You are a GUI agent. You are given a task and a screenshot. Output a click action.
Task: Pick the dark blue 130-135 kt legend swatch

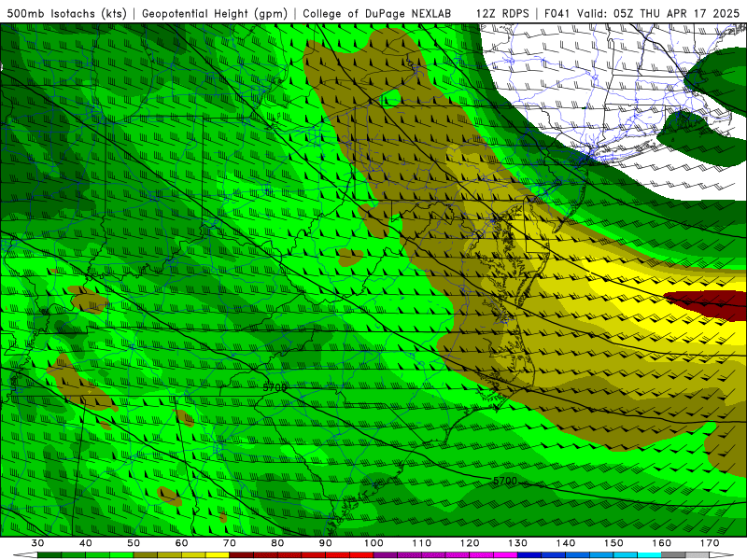[529, 554]
